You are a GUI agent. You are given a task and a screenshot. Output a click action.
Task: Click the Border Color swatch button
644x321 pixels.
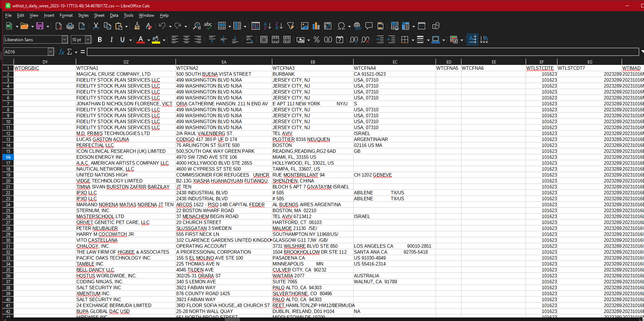coord(436,39)
